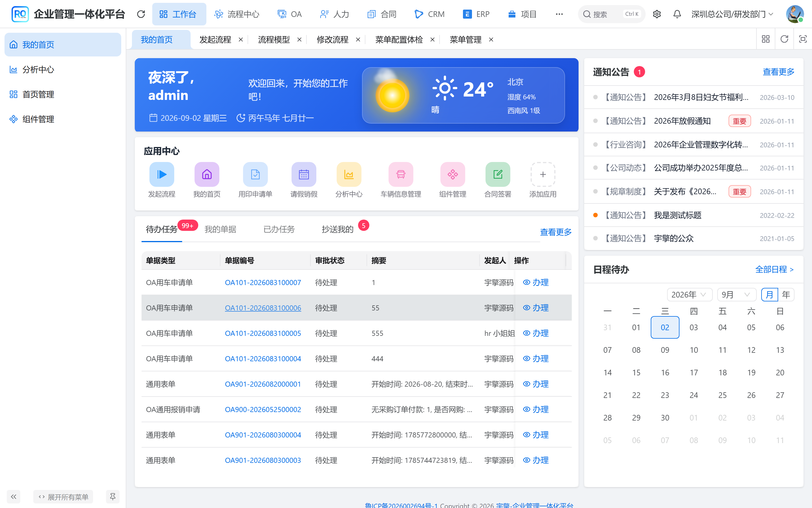
Task: Select the 项目 top menu
Action: pos(522,14)
